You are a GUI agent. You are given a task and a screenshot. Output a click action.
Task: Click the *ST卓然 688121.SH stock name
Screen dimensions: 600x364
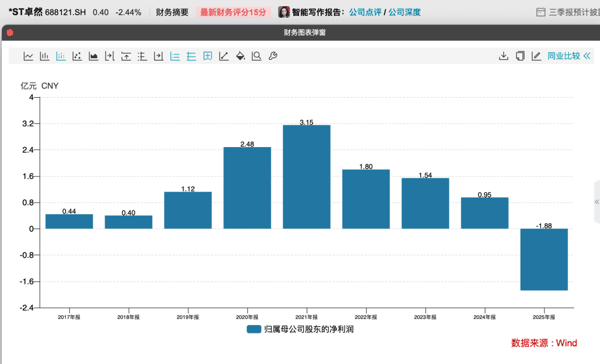(x=47, y=12)
